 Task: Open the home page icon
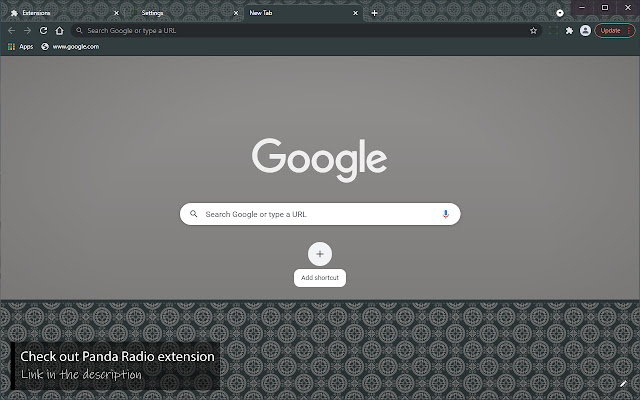point(60,31)
